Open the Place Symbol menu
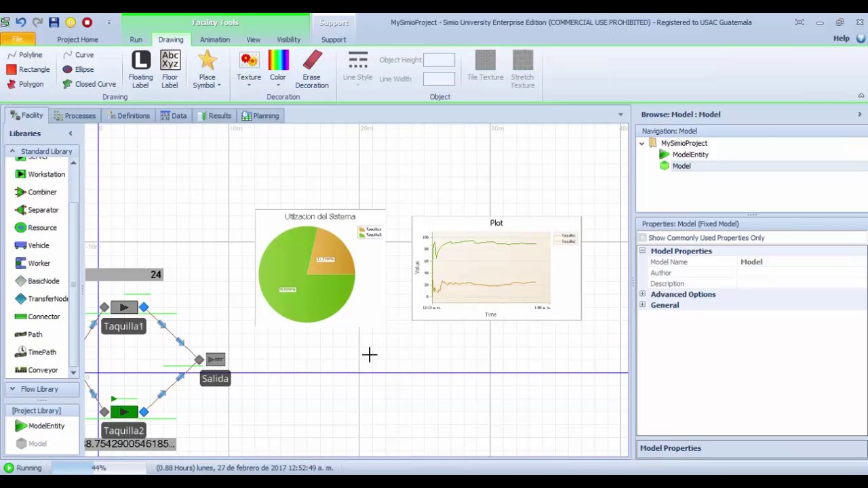The image size is (868, 488). [207, 70]
